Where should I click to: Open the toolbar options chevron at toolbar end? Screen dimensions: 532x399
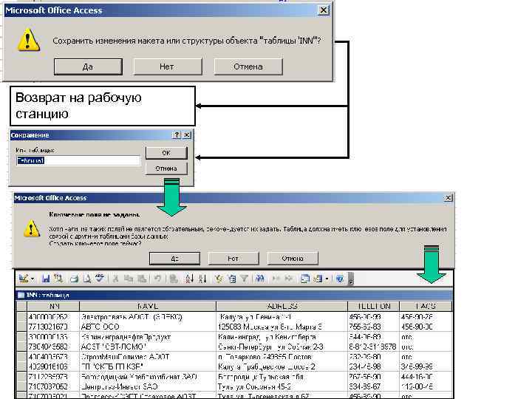click(x=351, y=279)
